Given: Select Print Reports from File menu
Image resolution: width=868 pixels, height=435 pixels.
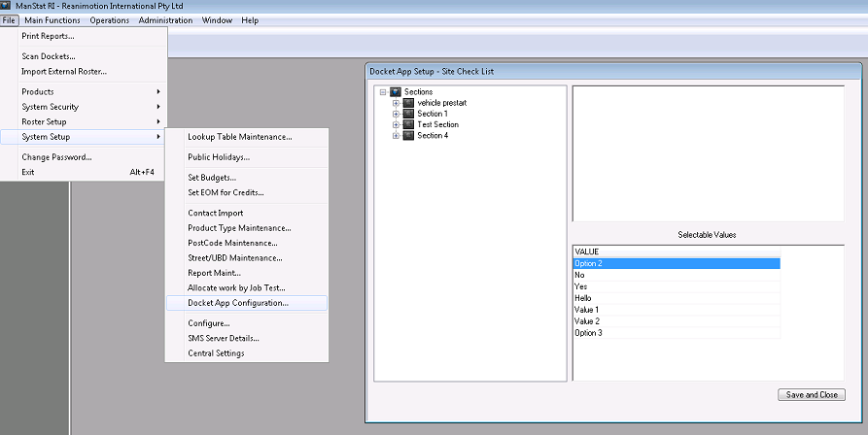Looking at the screenshot, I should click(x=49, y=36).
